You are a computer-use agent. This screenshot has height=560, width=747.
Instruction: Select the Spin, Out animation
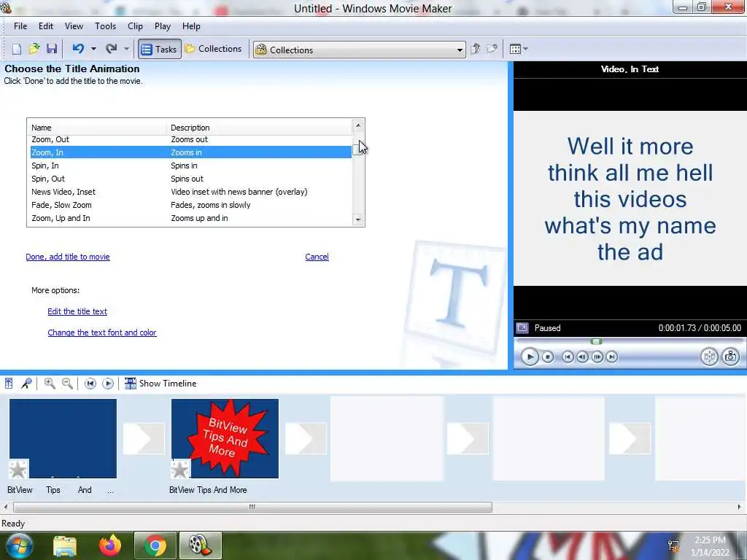[x=190, y=179]
